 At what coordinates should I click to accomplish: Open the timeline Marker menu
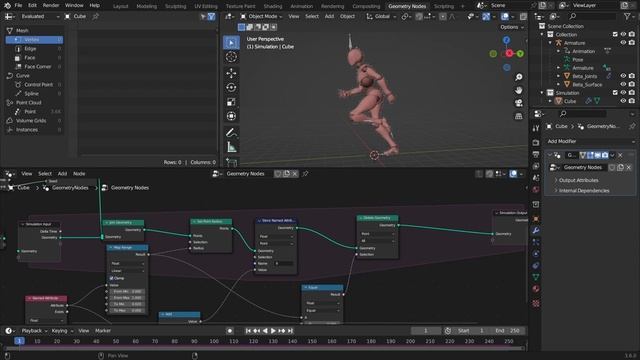pos(103,331)
